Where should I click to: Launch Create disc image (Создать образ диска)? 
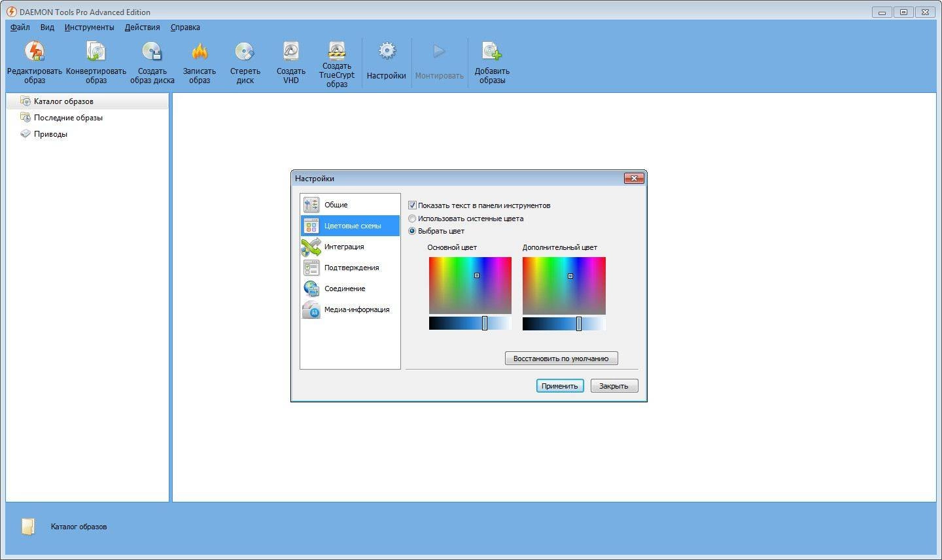click(152, 51)
